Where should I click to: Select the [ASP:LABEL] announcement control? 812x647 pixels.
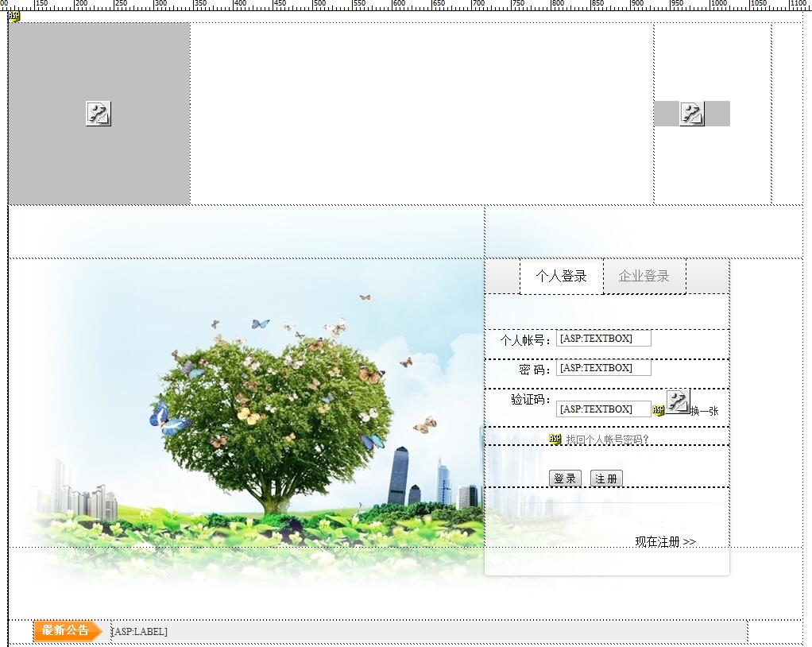pyautogui.click(x=139, y=631)
